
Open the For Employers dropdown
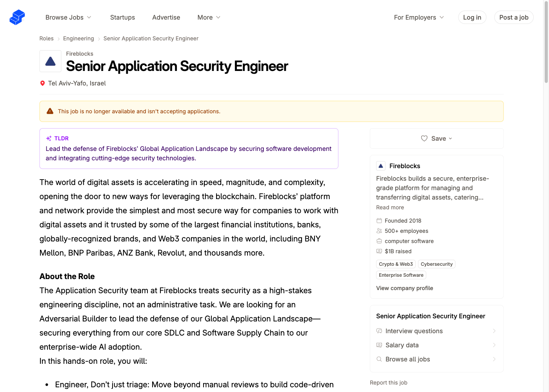(x=419, y=17)
